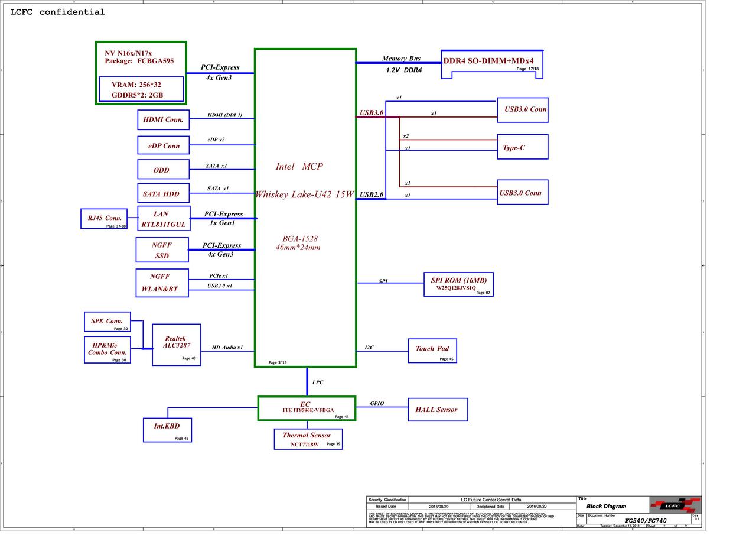Select the EC ITE IT8586E-VFBGA block
Image resolution: width=756 pixels, height=535 pixels.
[307, 408]
